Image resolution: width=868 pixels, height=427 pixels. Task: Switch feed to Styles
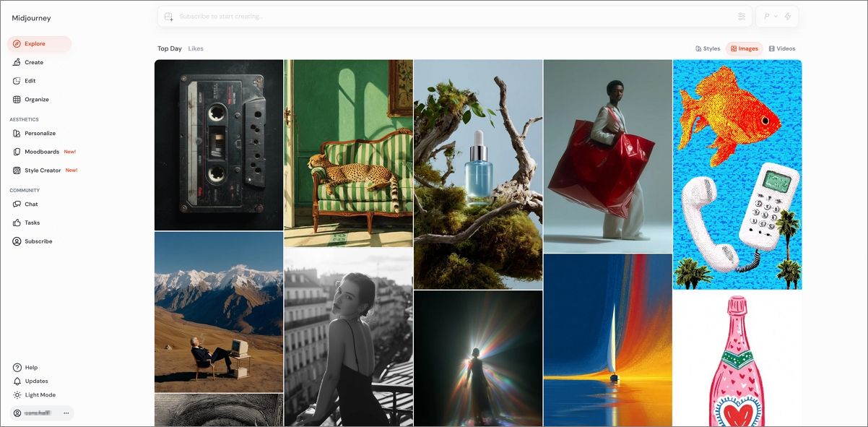tap(708, 48)
